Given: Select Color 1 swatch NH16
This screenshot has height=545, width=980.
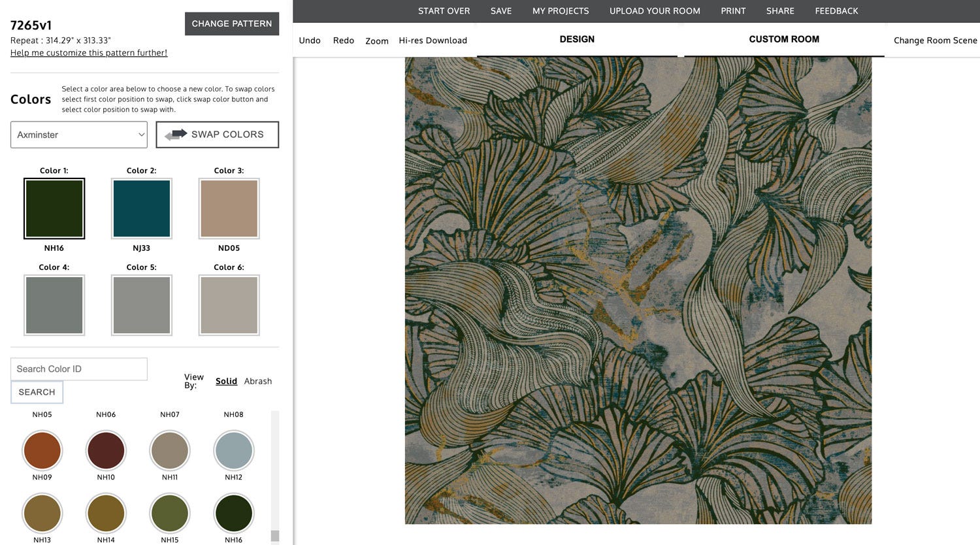Looking at the screenshot, I should [54, 208].
